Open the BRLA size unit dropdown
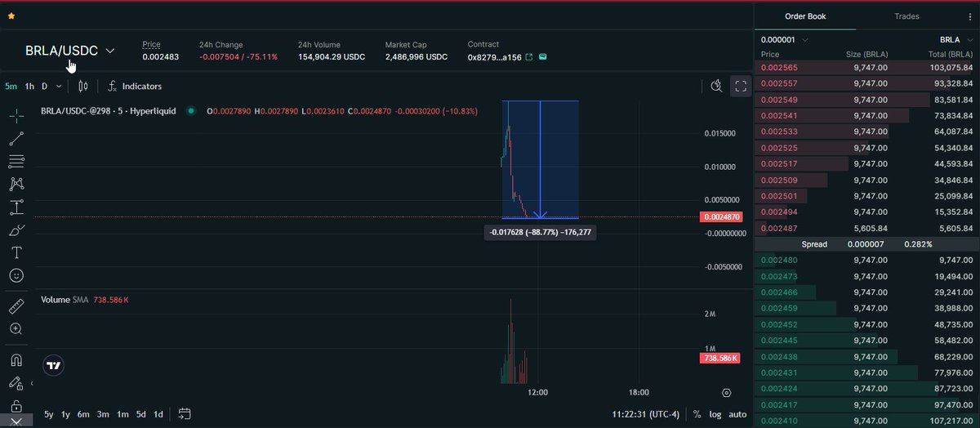980x428 pixels. 955,39
